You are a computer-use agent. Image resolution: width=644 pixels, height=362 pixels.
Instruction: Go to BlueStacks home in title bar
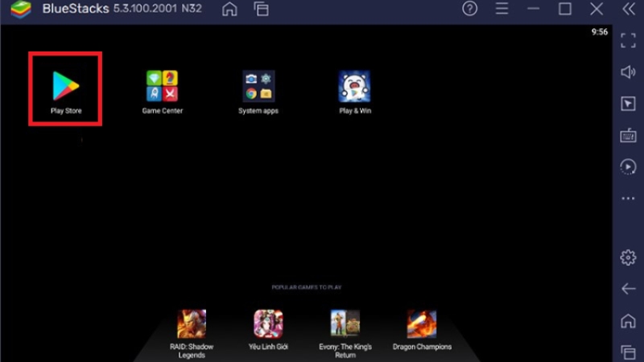229,9
